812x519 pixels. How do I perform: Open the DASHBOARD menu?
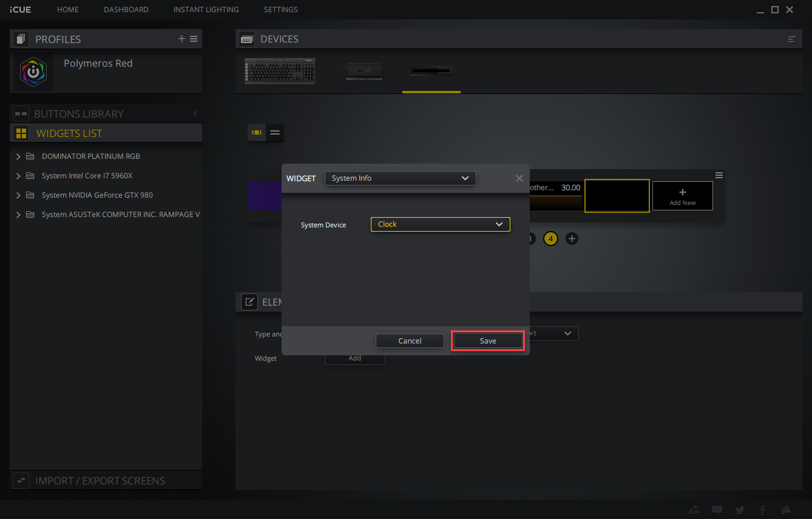click(126, 10)
